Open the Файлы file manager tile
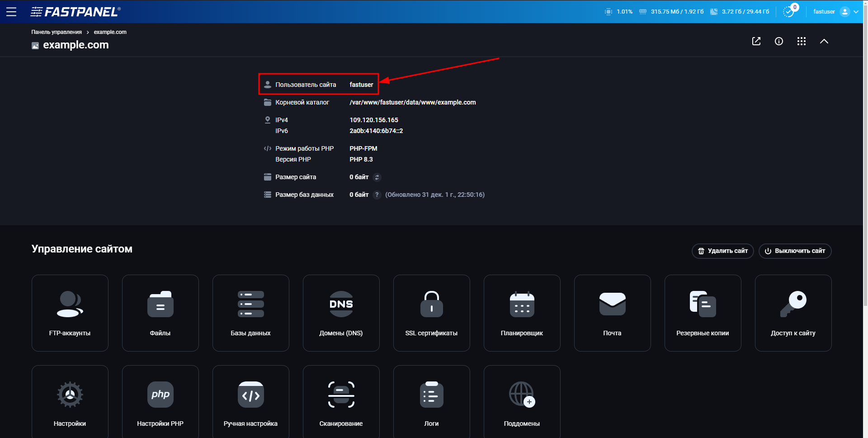The width and height of the screenshot is (868, 438). pyautogui.click(x=160, y=313)
